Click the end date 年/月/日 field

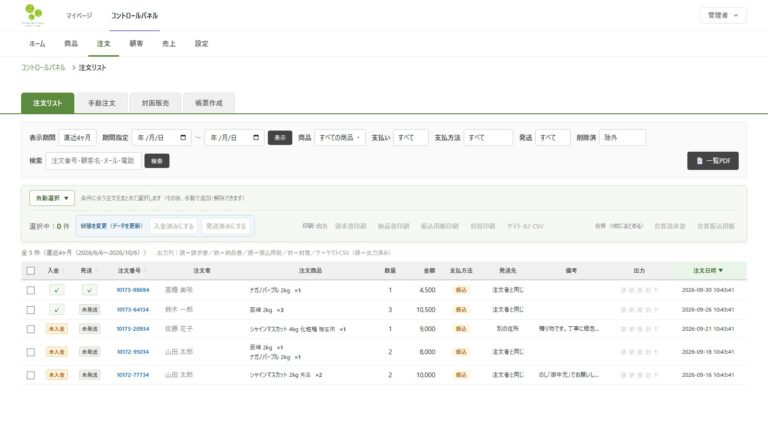click(234, 138)
